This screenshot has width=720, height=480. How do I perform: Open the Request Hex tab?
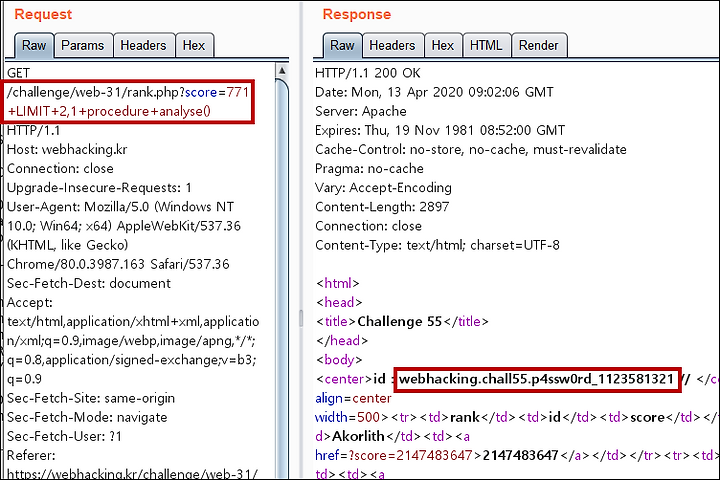[x=194, y=45]
